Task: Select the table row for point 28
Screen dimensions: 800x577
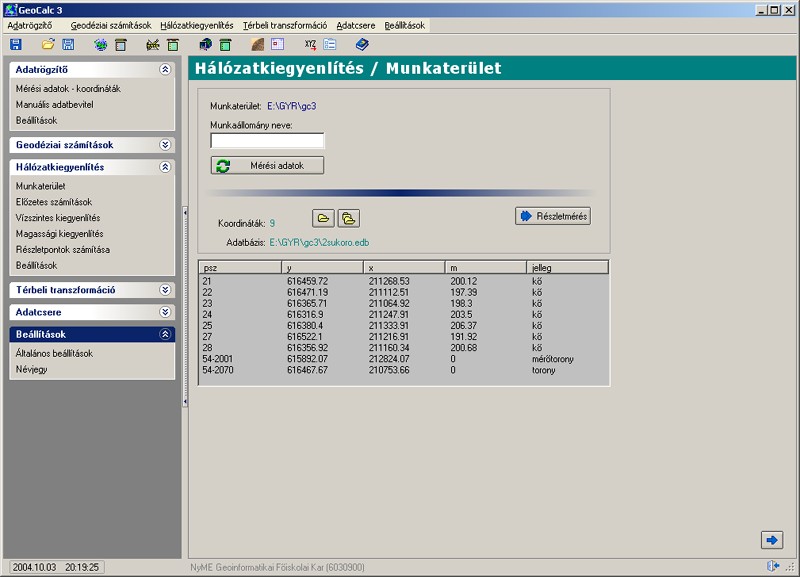Action: click(x=404, y=348)
